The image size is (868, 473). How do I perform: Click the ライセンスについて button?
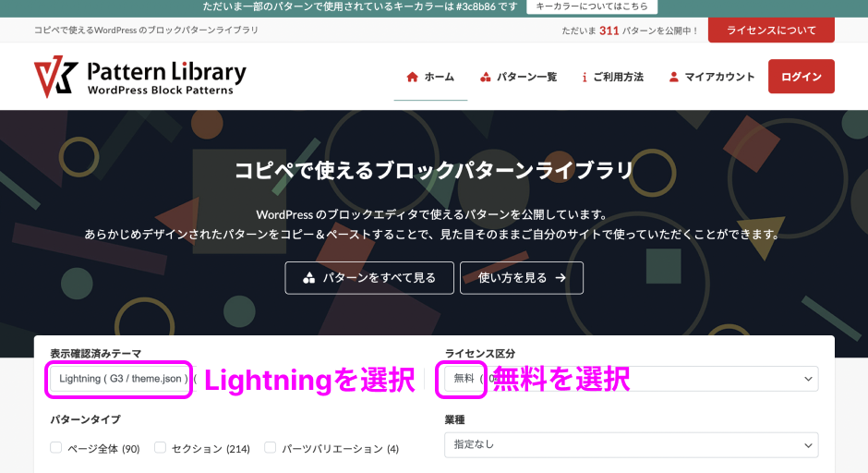coord(771,30)
